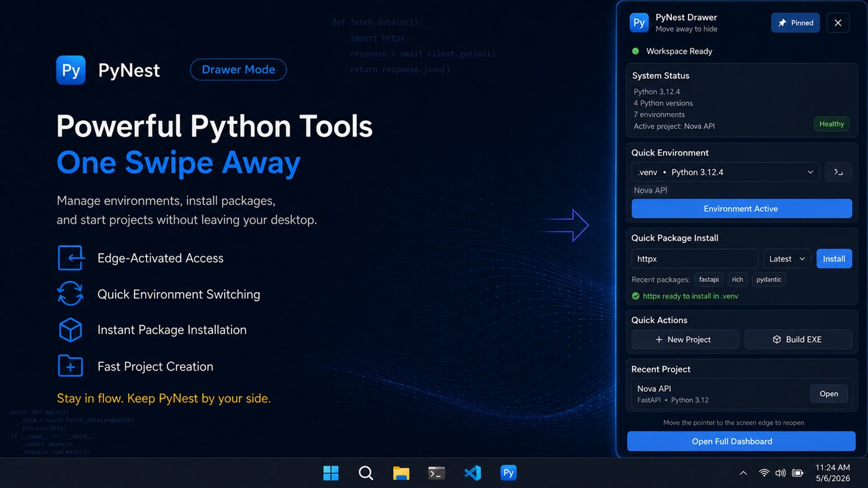The image size is (868, 488).
Task: Launch Terminal from the taskbar
Action: coord(437,473)
